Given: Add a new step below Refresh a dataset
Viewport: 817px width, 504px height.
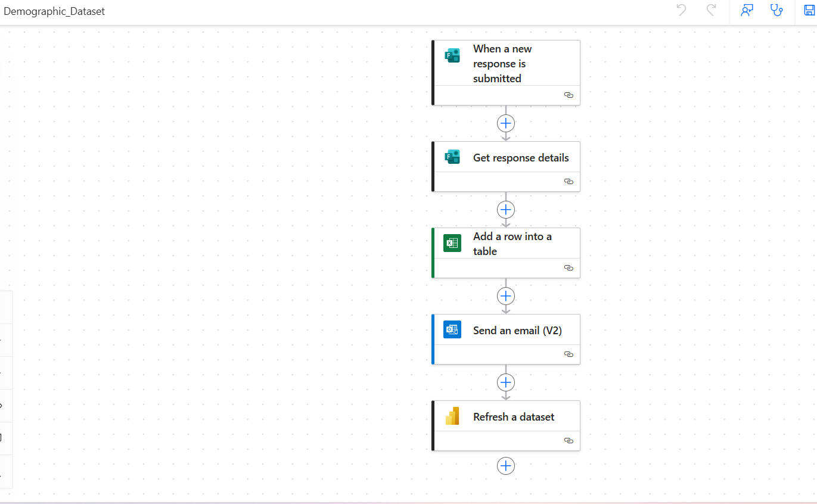Looking at the screenshot, I should (506, 466).
